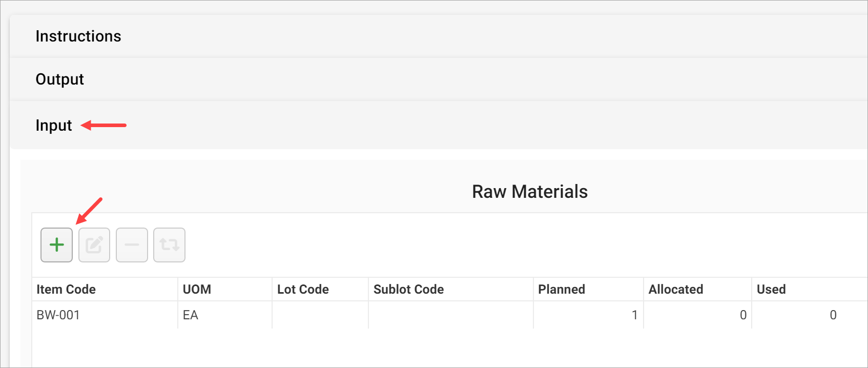Click the Used column header
Screen dimensions: 868x368
tap(770, 289)
